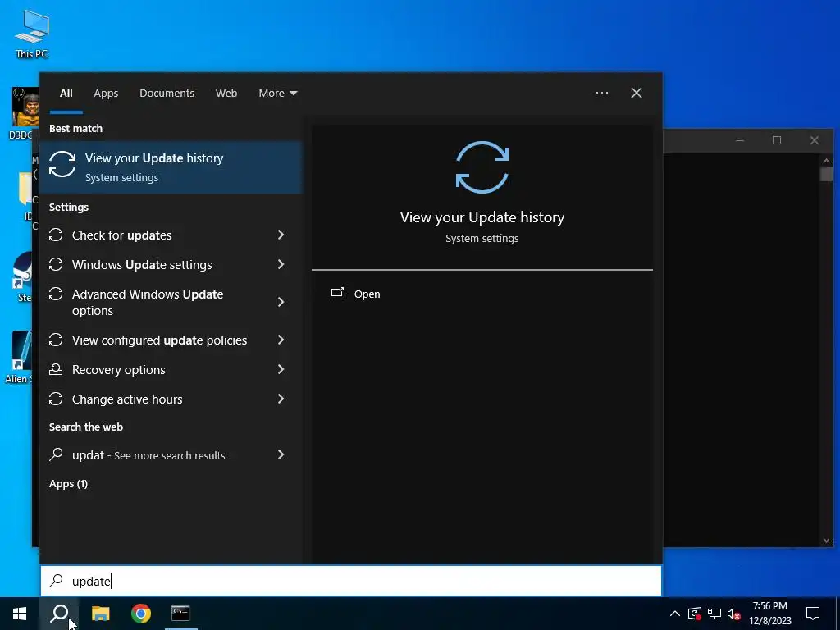The height and width of the screenshot is (630, 840).
Task: Launch Google Chrome from the taskbar
Action: coord(141,614)
